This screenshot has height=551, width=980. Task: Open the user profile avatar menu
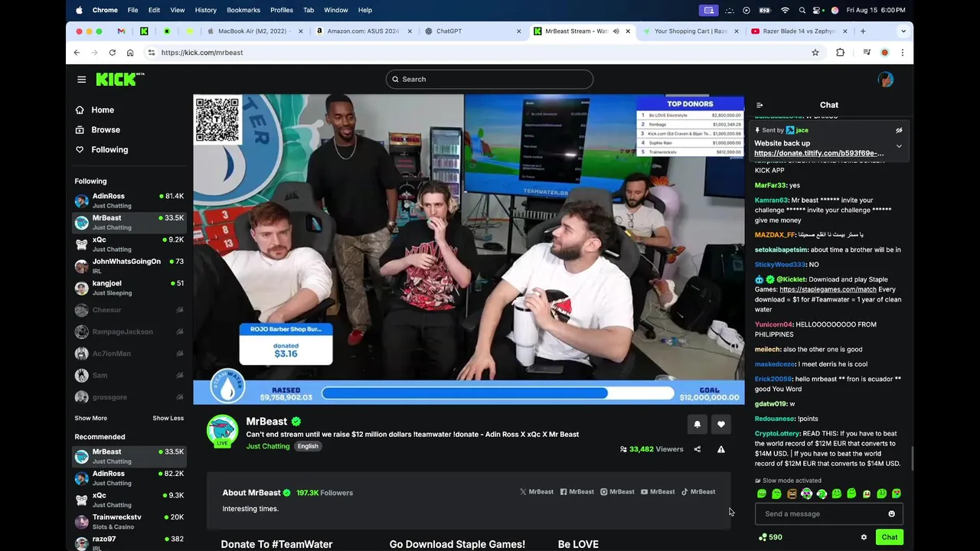coord(886,80)
